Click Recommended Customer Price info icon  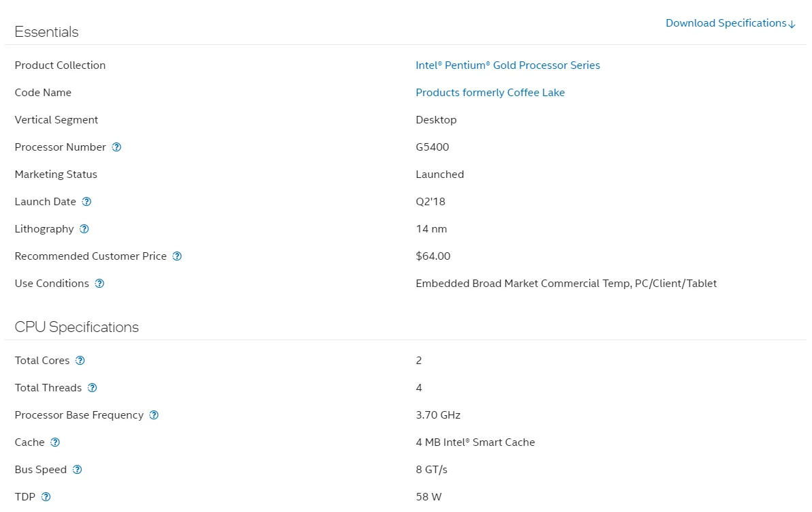(x=177, y=256)
